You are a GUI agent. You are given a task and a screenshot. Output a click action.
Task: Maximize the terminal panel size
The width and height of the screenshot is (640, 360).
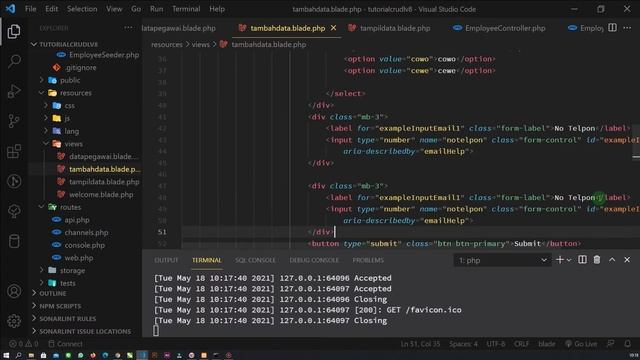(612, 260)
